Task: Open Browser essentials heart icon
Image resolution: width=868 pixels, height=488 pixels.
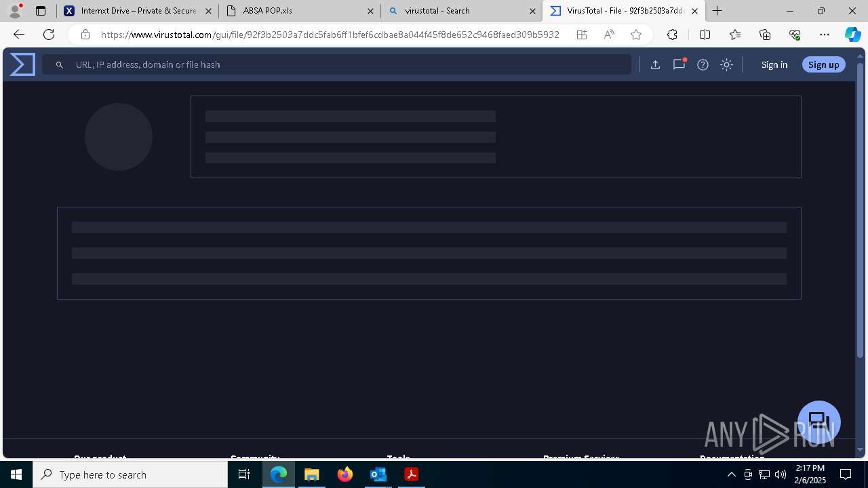Action: [x=795, y=35]
